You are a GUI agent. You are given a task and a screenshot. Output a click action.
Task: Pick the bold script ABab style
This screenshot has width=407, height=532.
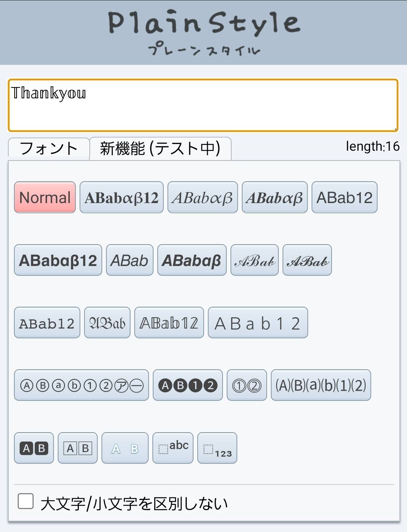(307, 260)
